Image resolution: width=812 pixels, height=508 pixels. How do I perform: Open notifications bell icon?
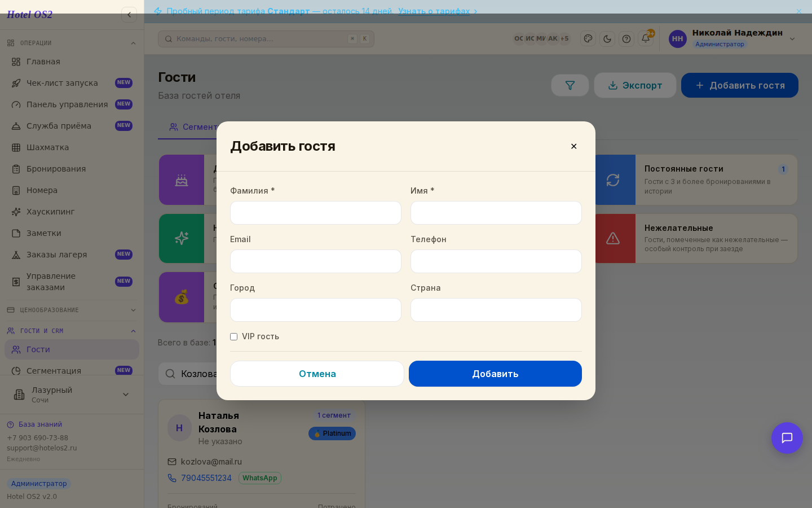click(646, 39)
